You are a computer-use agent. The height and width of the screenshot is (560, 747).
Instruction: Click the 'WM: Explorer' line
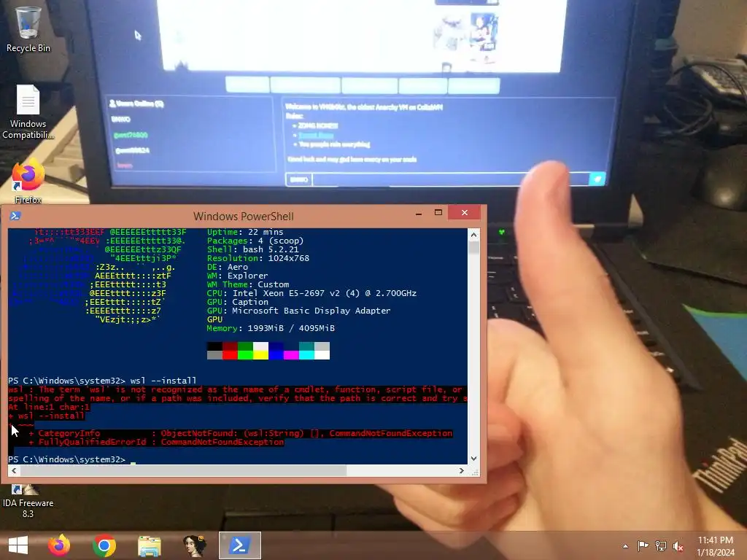click(x=238, y=276)
